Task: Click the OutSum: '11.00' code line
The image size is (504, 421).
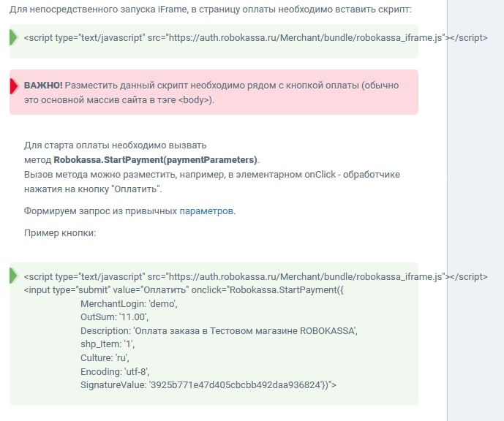Action: pos(114,317)
